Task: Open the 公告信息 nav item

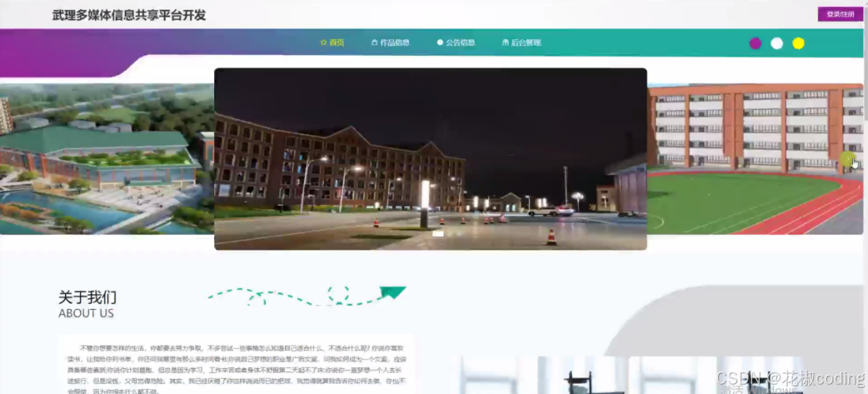Action: pyautogui.click(x=456, y=42)
